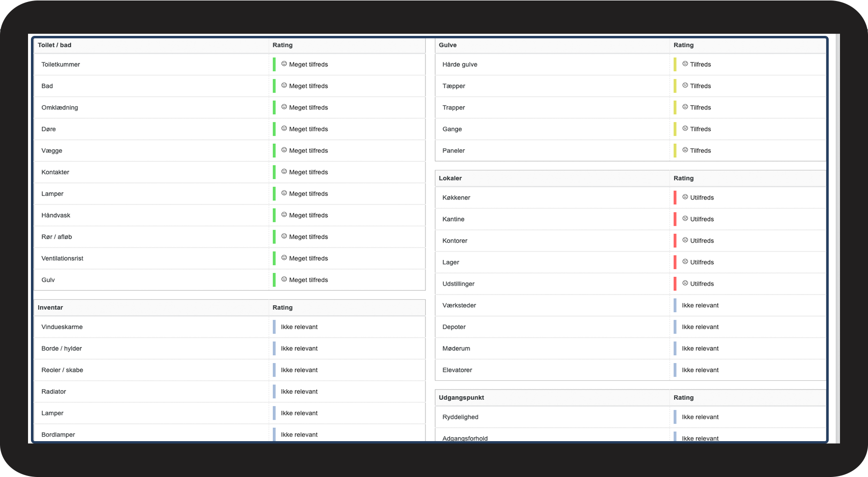Click the neutral face icon for Gange

coord(685,129)
